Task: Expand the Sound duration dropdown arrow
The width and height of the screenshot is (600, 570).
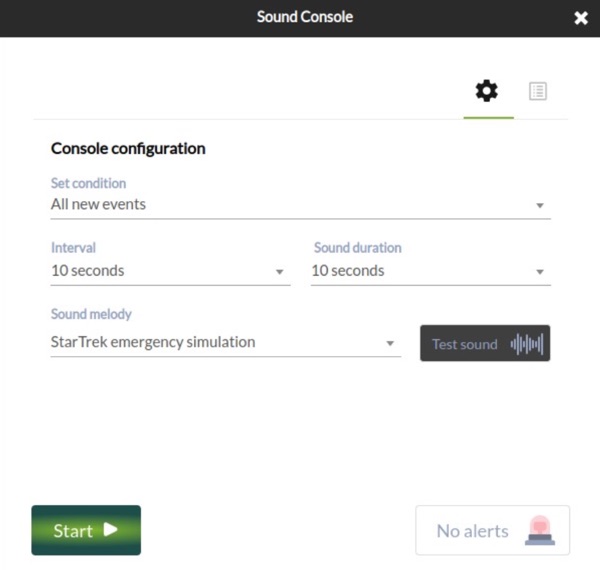Action: click(x=540, y=272)
